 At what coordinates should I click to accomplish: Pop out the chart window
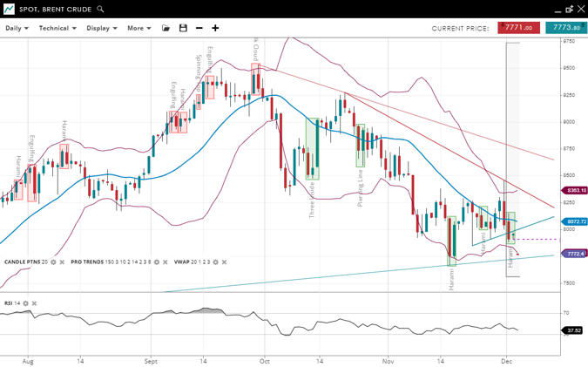[x=569, y=9]
